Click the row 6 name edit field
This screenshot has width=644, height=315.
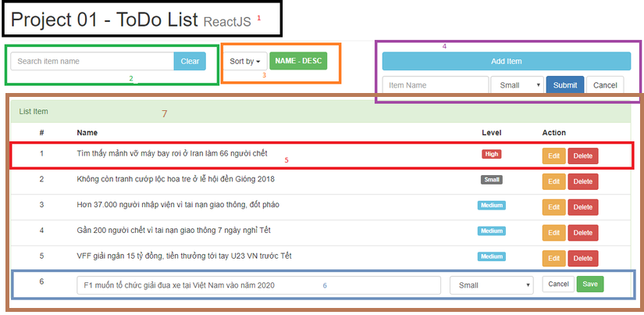(x=258, y=285)
